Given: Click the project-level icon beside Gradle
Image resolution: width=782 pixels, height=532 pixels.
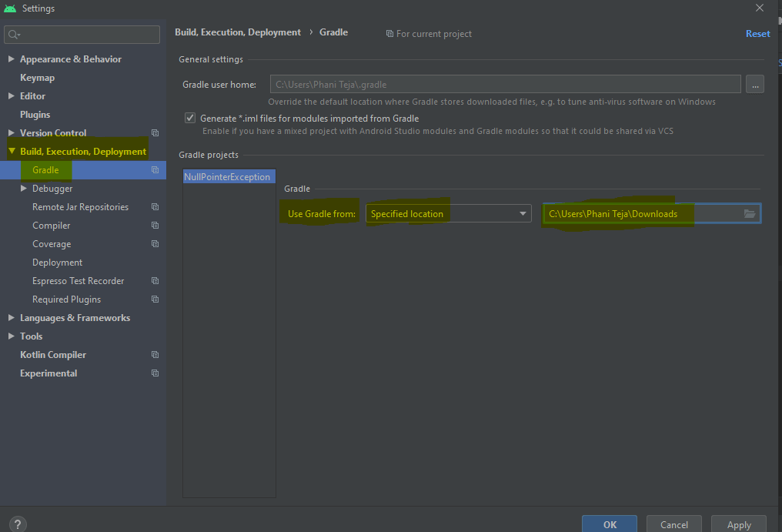Looking at the screenshot, I should pyautogui.click(x=155, y=169).
